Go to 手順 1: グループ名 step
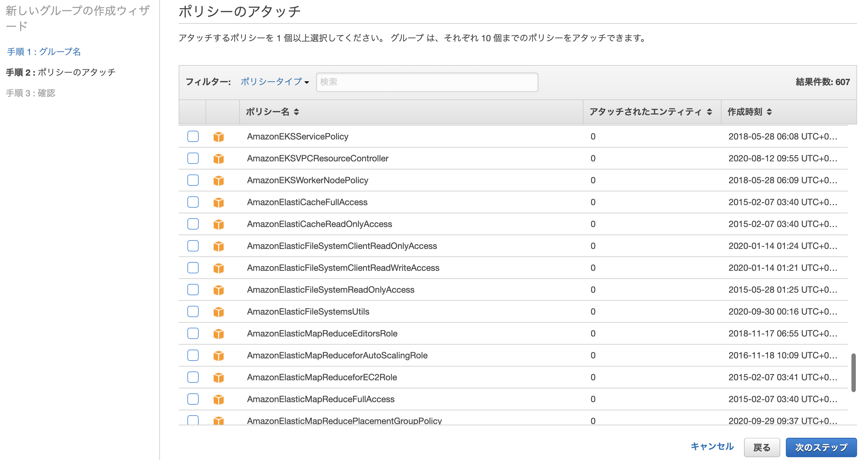Image resolution: width=868 pixels, height=460 pixels. click(x=44, y=52)
